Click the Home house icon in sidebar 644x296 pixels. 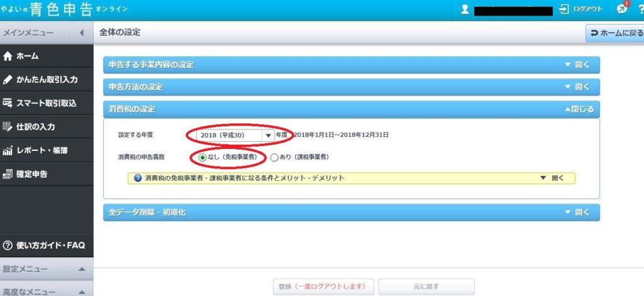point(8,56)
